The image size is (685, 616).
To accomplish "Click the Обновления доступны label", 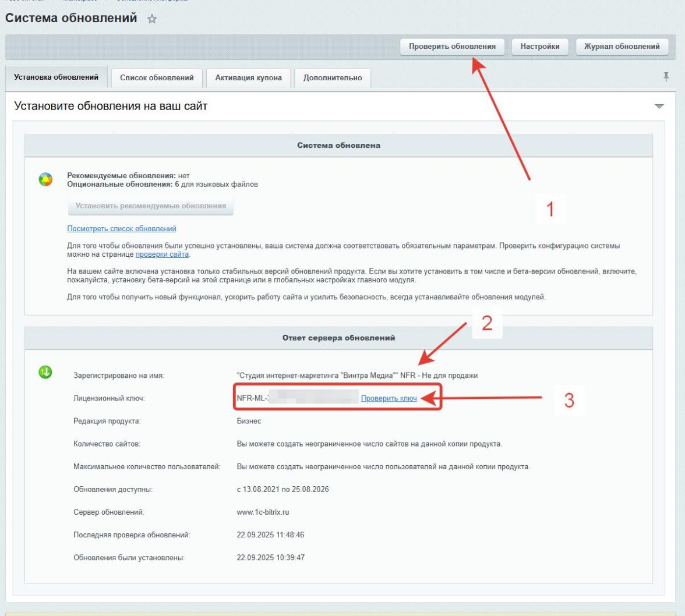I will pos(113,490).
